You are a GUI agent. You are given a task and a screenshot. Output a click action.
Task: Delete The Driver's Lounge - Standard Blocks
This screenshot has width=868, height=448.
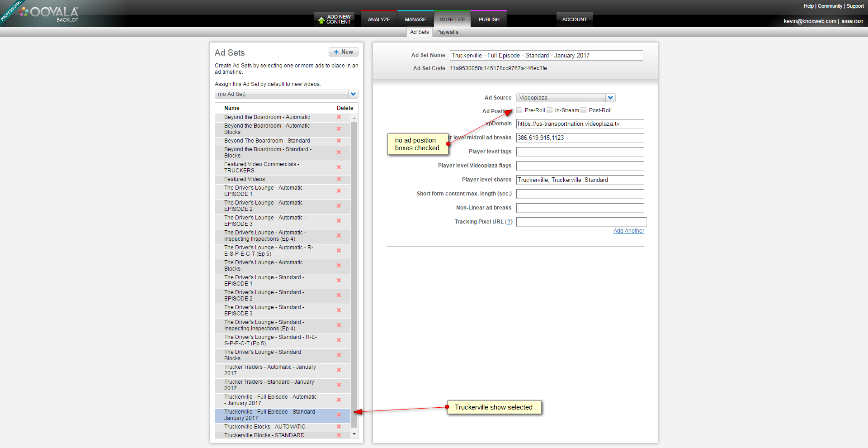coord(339,355)
